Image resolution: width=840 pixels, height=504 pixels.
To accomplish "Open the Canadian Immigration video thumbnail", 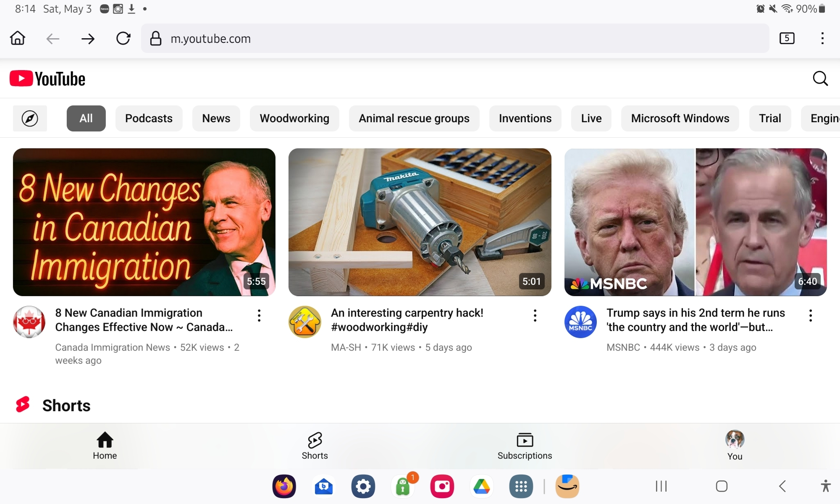I will (144, 222).
